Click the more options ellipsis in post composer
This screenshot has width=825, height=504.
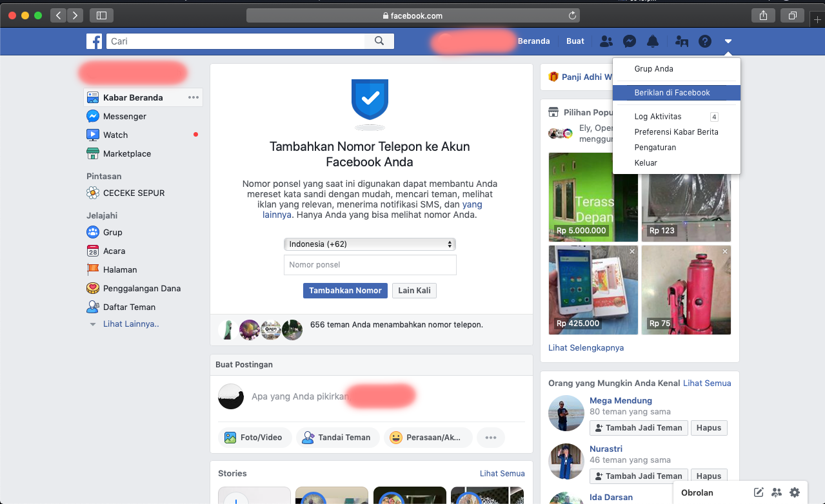(491, 438)
